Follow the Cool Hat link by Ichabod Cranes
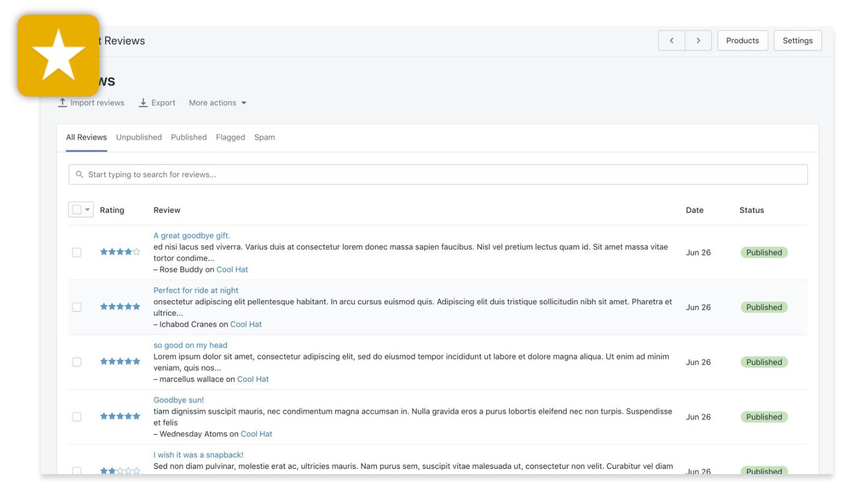This screenshot has height=492, width=868. (246, 324)
